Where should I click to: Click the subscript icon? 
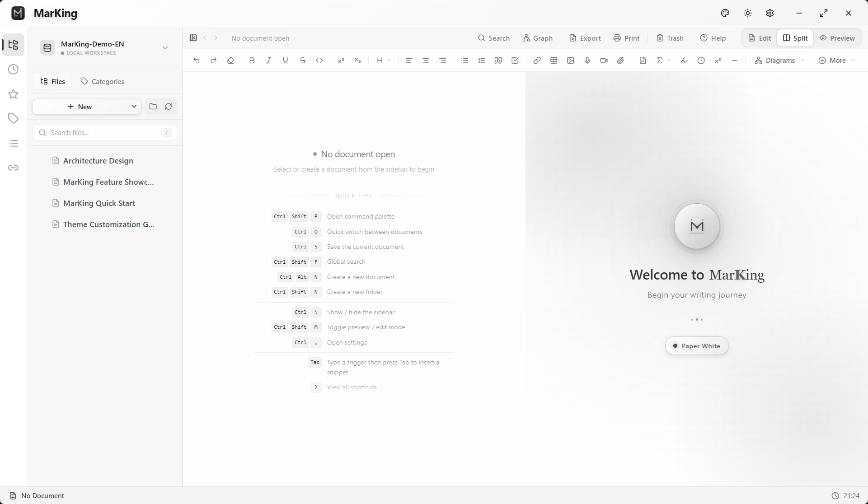click(357, 60)
